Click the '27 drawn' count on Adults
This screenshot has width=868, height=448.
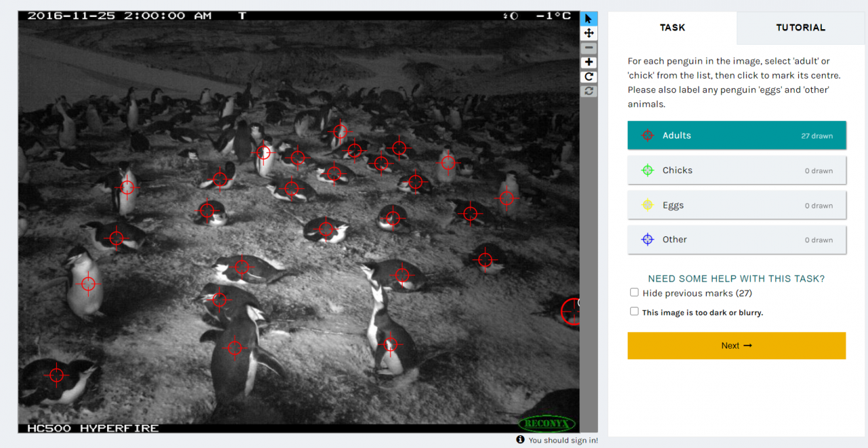[x=816, y=136]
